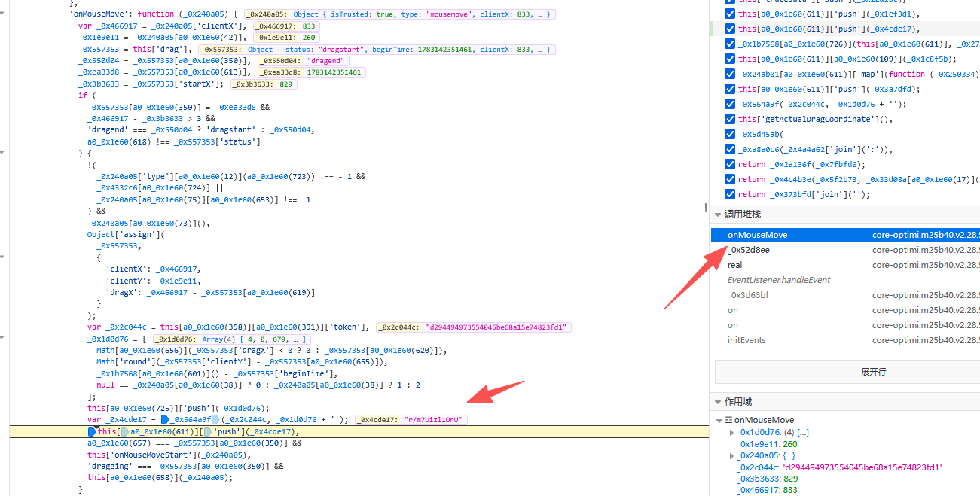
Task: Click inline preview _0x3b3633: 829 in code
Action: click(x=264, y=84)
